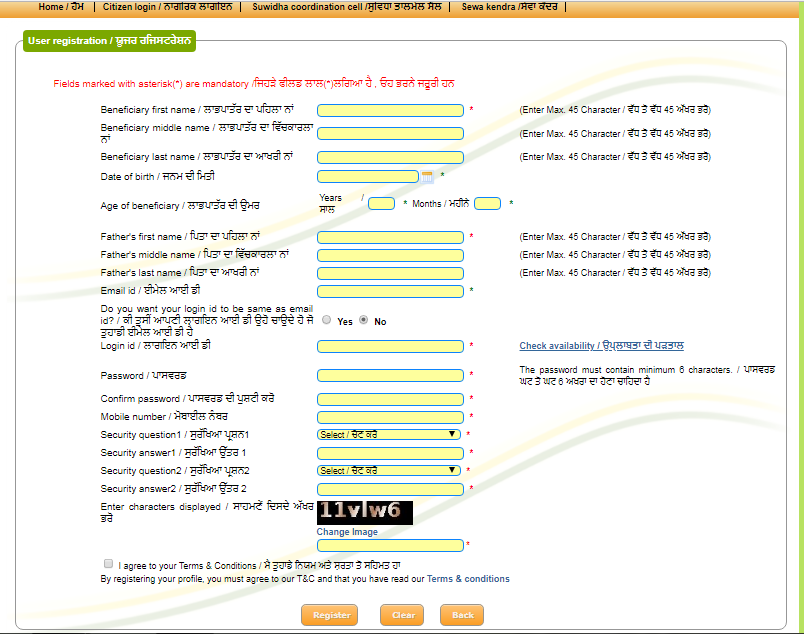Expand the 'Select / ਚੁਣ ਕਰੋ' list for question one

point(389,434)
